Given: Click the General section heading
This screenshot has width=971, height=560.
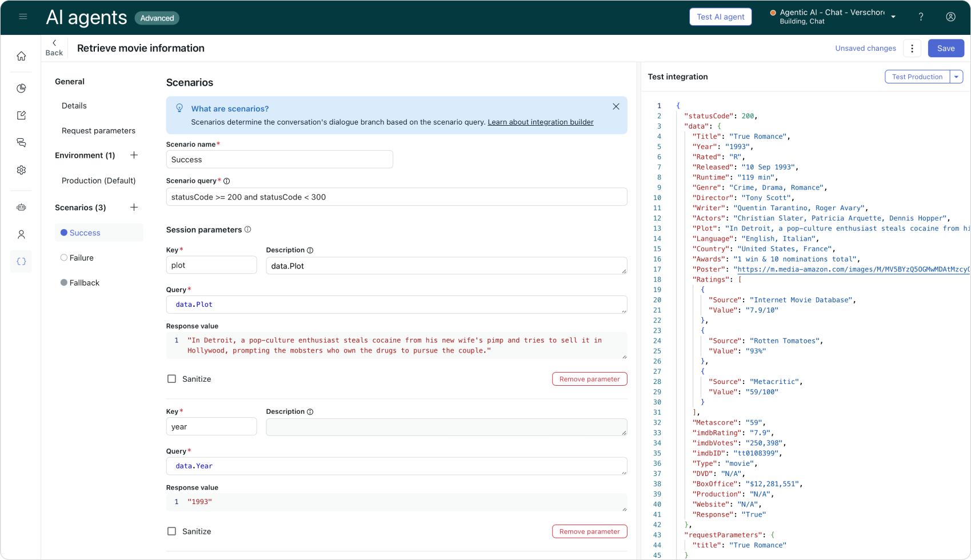Looking at the screenshot, I should pos(70,82).
